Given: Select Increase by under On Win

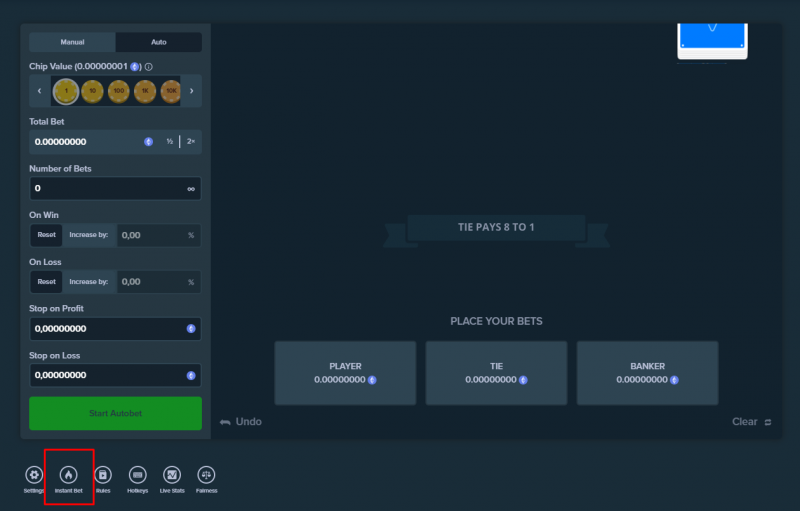Looking at the screenshot, I should (x=89, y=235).
